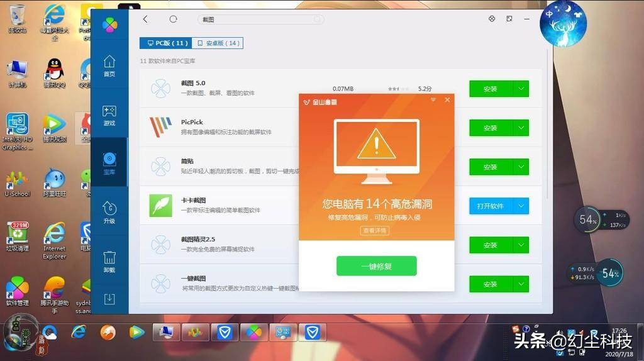Open Intel(R) HD Graphics desktop shortcut
The width and height of the screenshot is (644, 361).
click(x=17, y=131)
